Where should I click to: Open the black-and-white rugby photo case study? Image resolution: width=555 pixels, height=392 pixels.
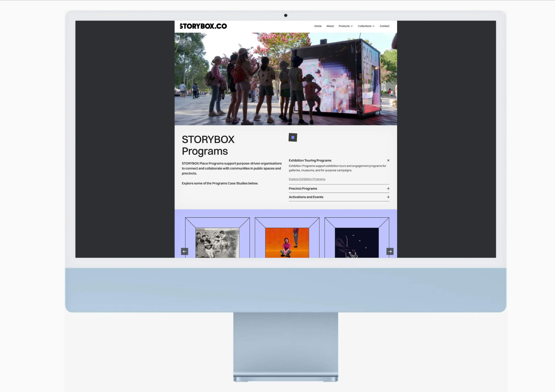pos(217,243)
